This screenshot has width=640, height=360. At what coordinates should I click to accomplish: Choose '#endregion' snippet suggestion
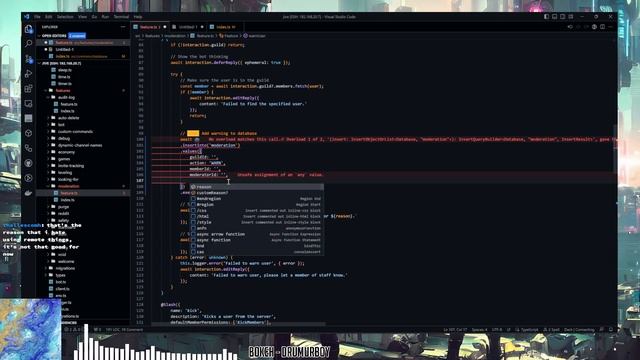(256, 199)
